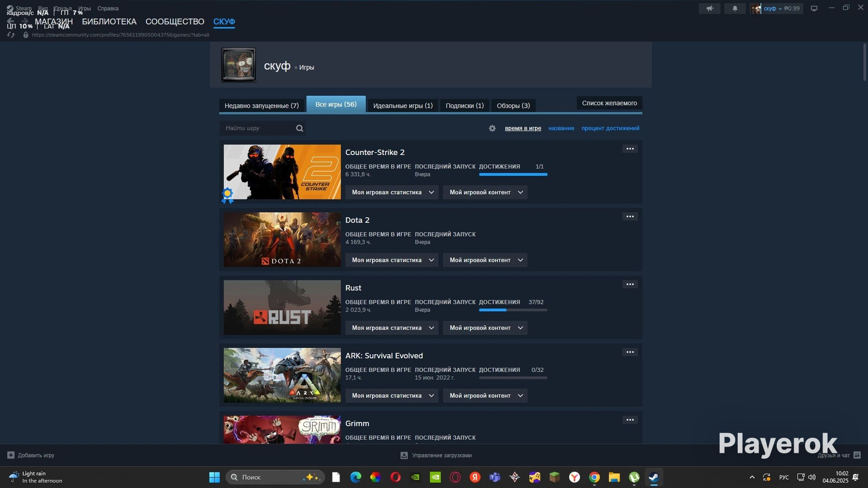Open File Explorer from the taskbar
This screenshot has height=488, width=868.
614,477
